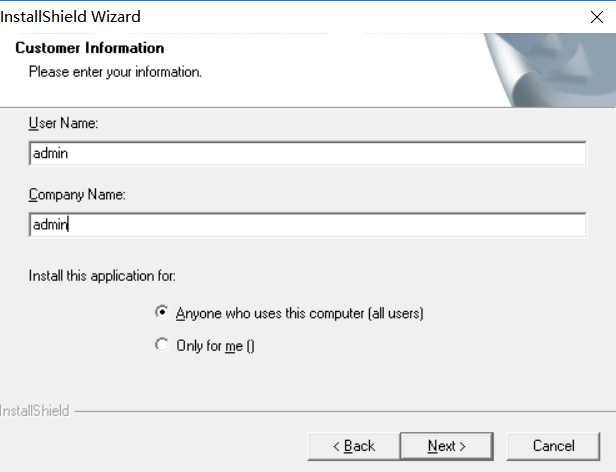Focus the User Name input field
This screenshot has width=616, height=472.
(x=307, y=154)
